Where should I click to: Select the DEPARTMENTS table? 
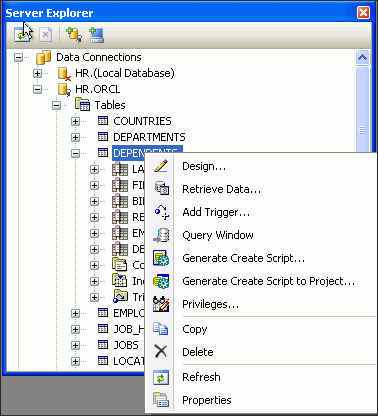(149, 137)
